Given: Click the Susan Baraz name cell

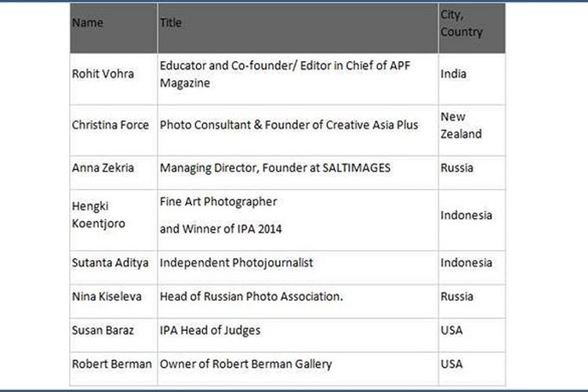Looking at the screenshot, I should (103, 330).
